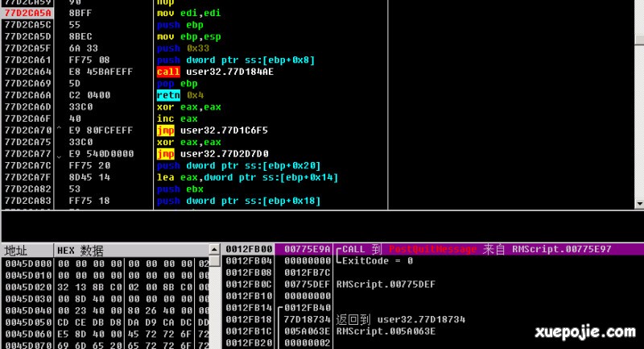Select dump row 0045D010
This screenshot has height=349, width=644.
[107, 276]
